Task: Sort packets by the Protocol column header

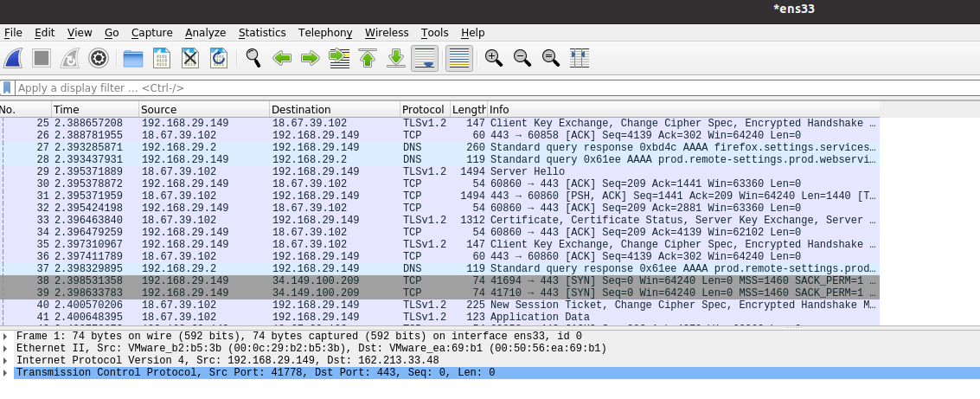Action: pos(423,110)
